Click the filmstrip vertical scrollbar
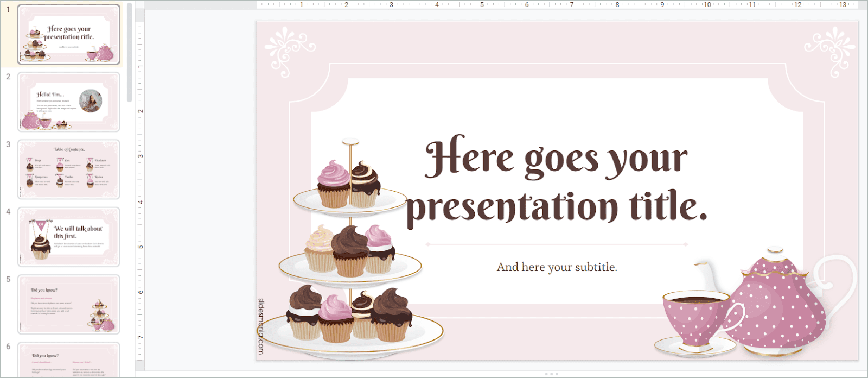 130,52
